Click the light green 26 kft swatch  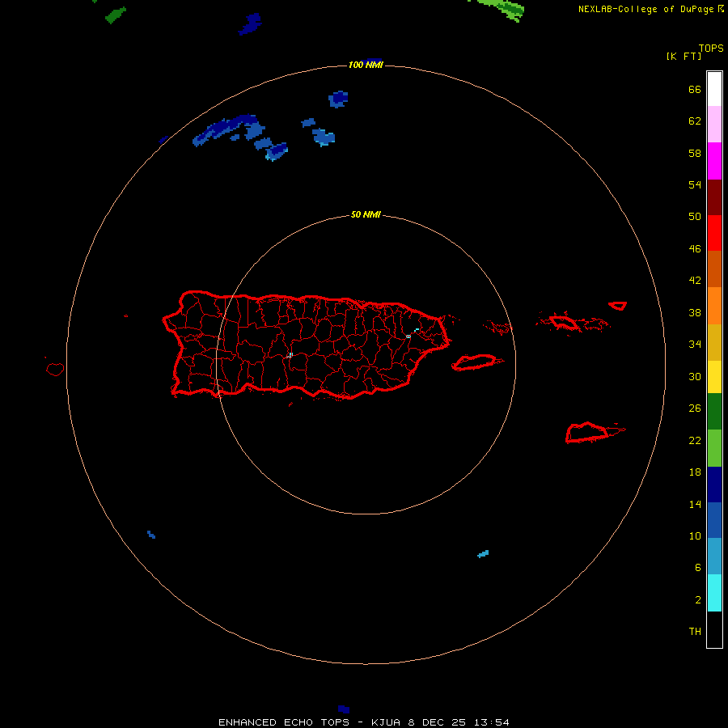(714, 448)
